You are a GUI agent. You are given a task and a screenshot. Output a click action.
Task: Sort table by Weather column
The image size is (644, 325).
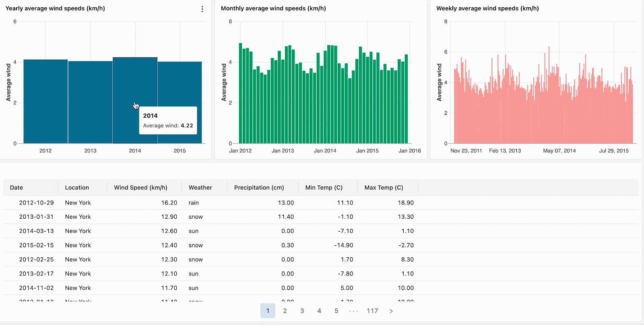[x=200, y=188]
